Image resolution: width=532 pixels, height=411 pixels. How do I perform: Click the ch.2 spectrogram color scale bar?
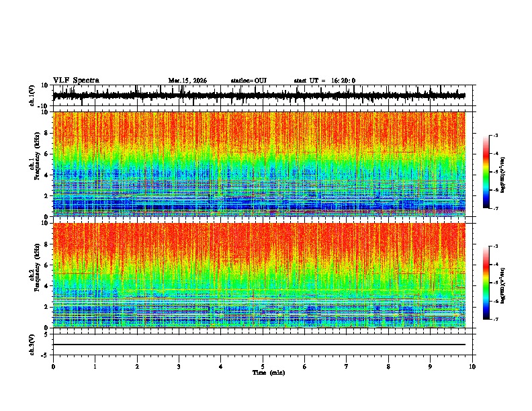click(486, 283)
